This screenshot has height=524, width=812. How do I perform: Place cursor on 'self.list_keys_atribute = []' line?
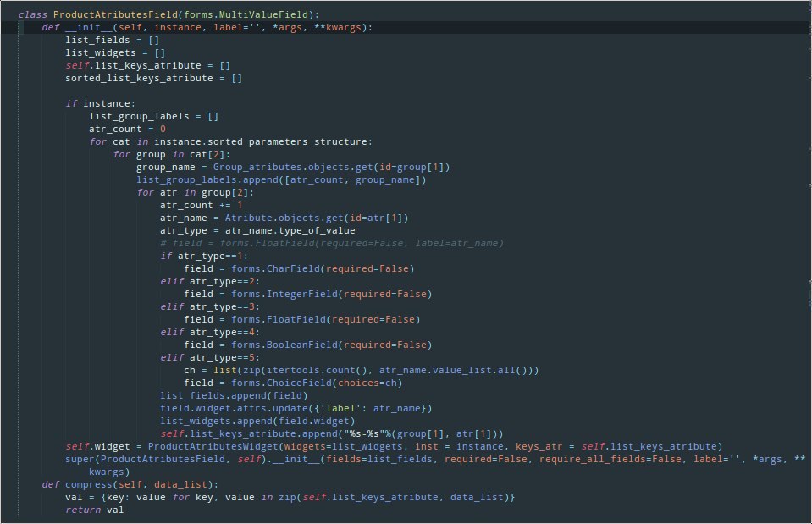(147, 65)
